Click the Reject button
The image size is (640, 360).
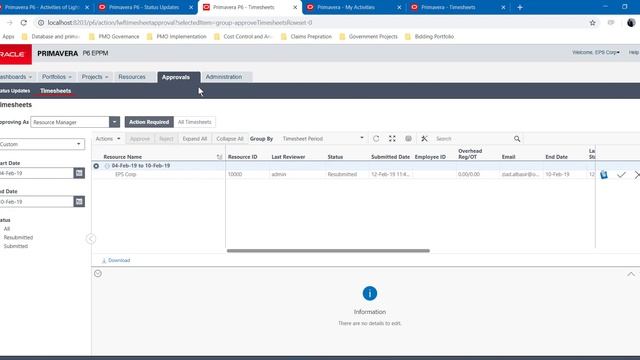tap(166, 139)
